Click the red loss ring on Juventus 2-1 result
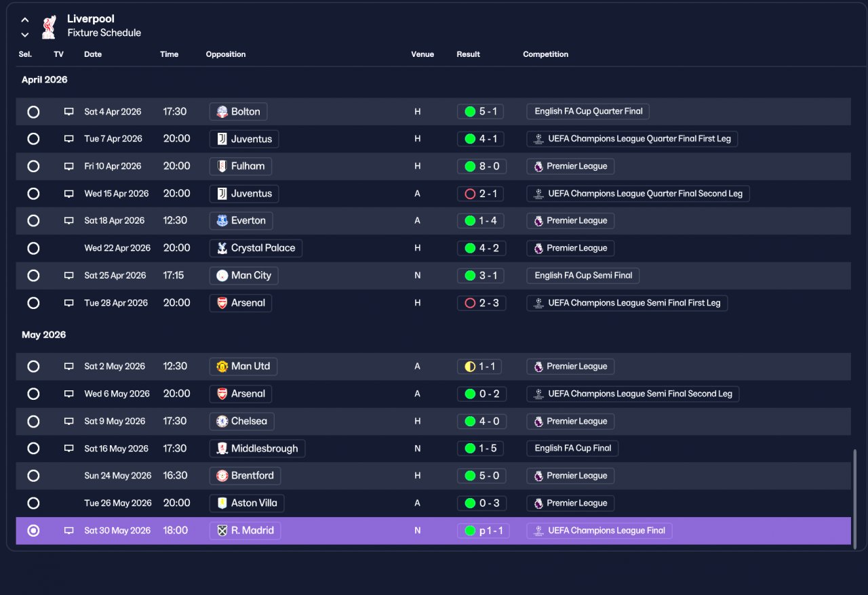This screenshot has width=868, height=595. click(470, 194)
